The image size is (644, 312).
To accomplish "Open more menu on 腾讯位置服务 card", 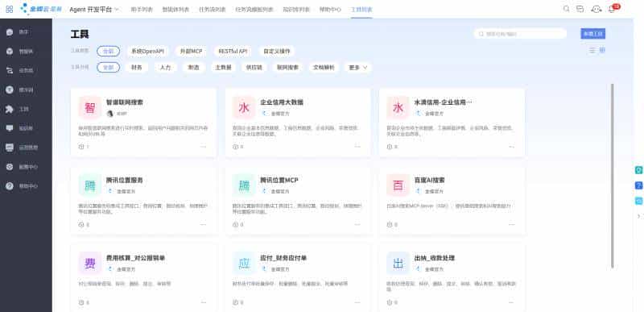I will click(x=204, y=224).
